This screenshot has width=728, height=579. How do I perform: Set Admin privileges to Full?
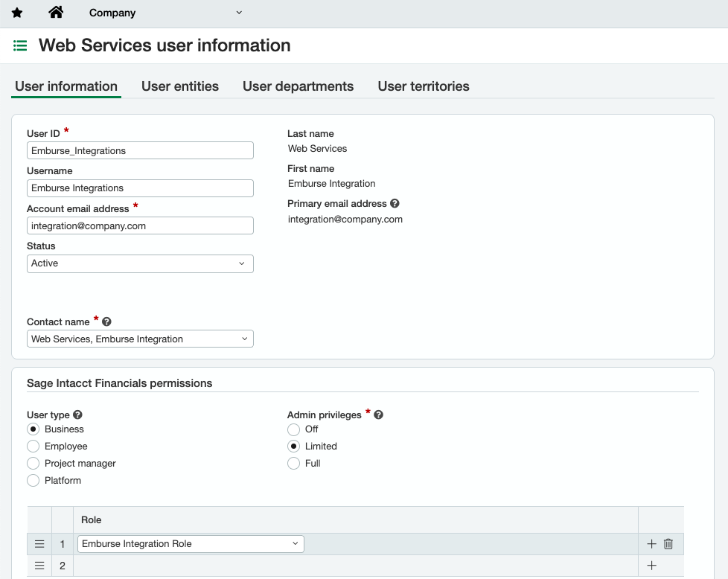294,463
